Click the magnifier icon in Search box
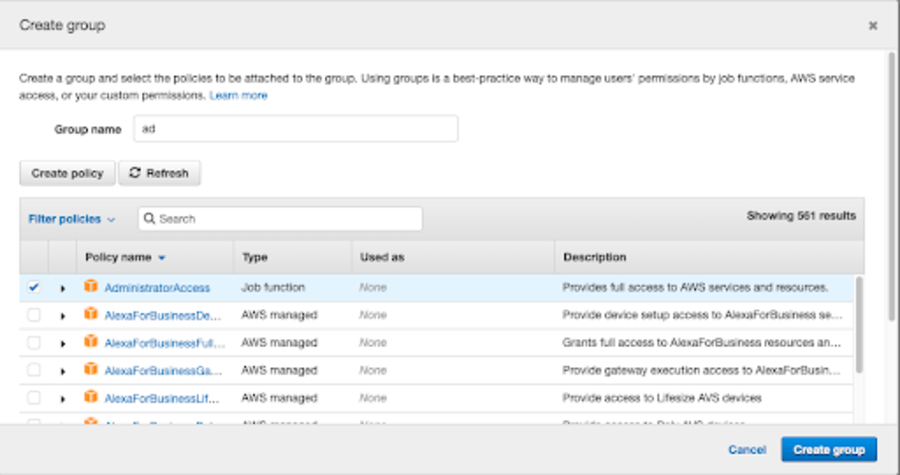Screen dimensions: 900x475 [149, 219]
